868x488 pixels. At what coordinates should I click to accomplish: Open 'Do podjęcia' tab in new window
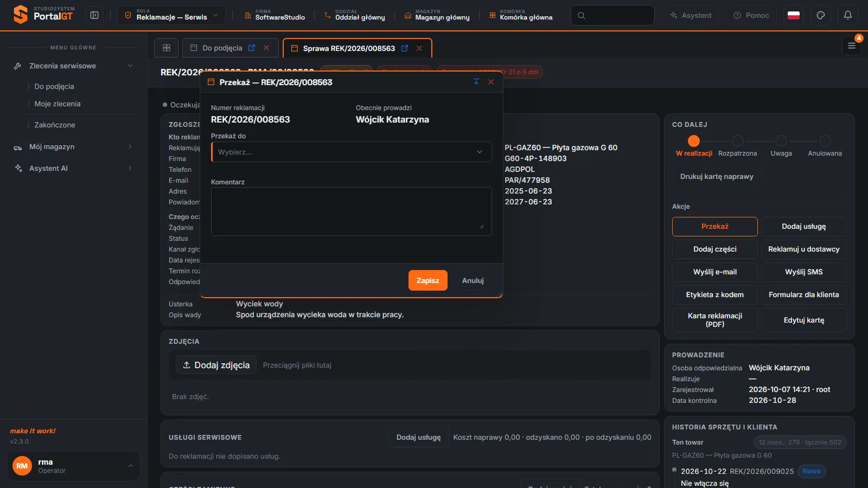tap(252, 48)
